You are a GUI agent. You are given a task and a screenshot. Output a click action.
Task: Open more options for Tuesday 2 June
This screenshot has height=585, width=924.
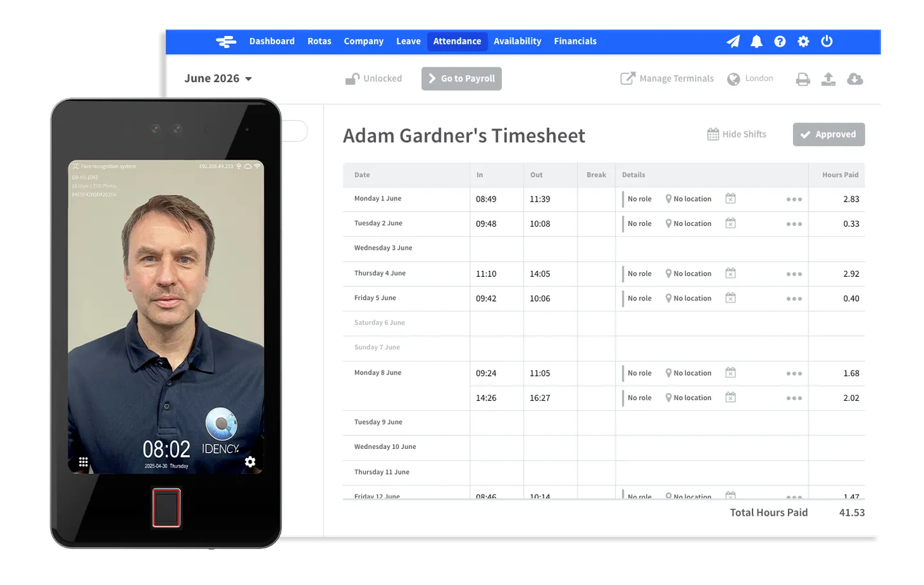794,224
